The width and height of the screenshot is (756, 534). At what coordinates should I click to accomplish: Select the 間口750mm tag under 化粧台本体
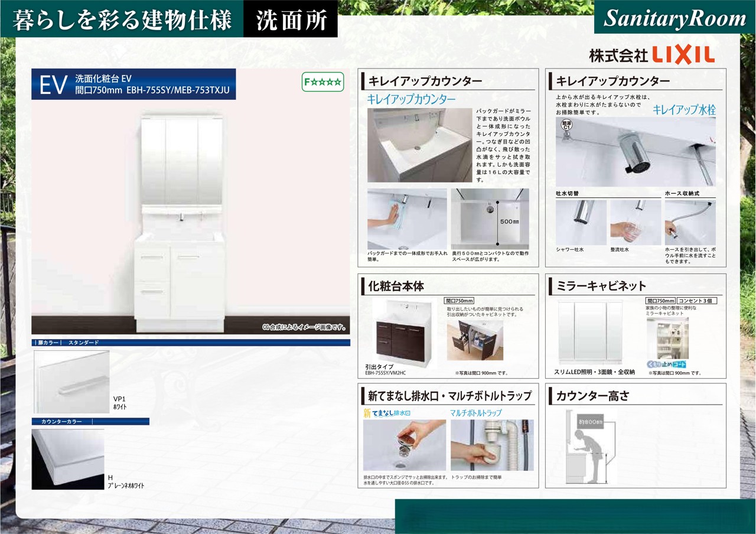click(459, 301)
